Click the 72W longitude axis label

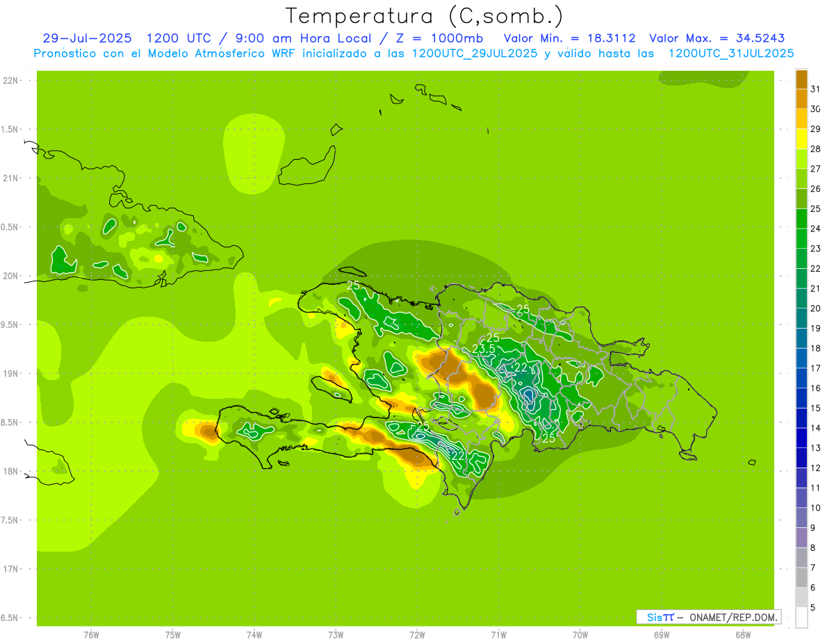tap(417, 635)
